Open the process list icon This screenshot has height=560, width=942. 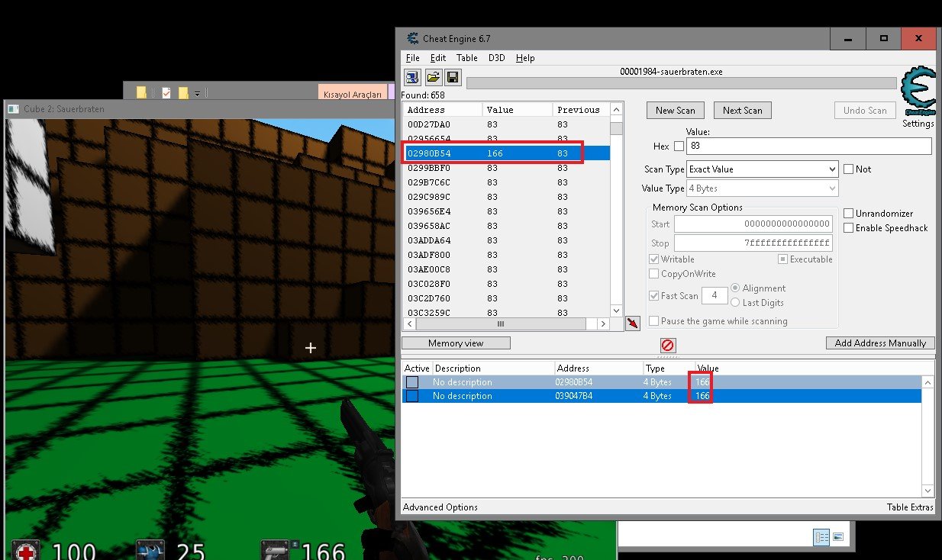pyautogui.click(x=412, y=77)
